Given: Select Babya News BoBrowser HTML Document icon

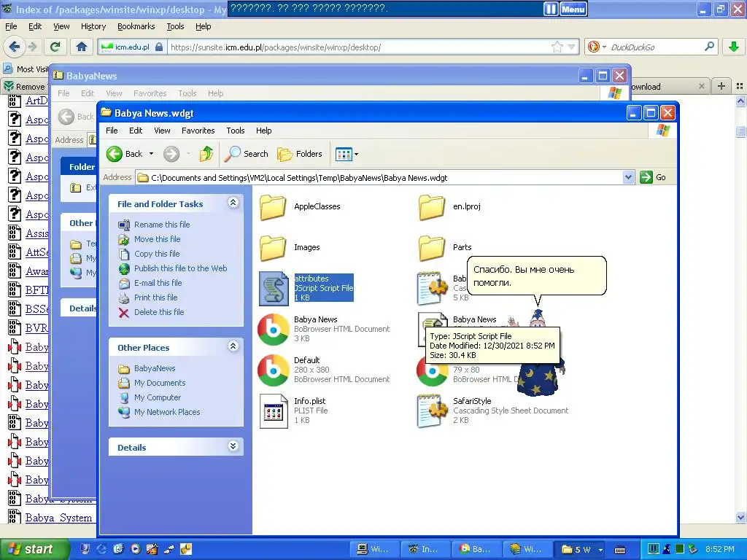Looking at the screenshot, I should (x=274, y=329).
